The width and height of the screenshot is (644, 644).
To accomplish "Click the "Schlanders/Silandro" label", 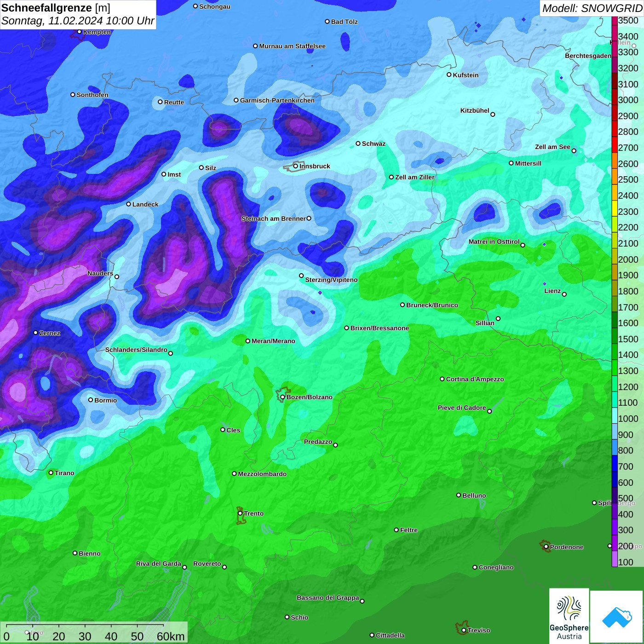I will coord(136,350).
